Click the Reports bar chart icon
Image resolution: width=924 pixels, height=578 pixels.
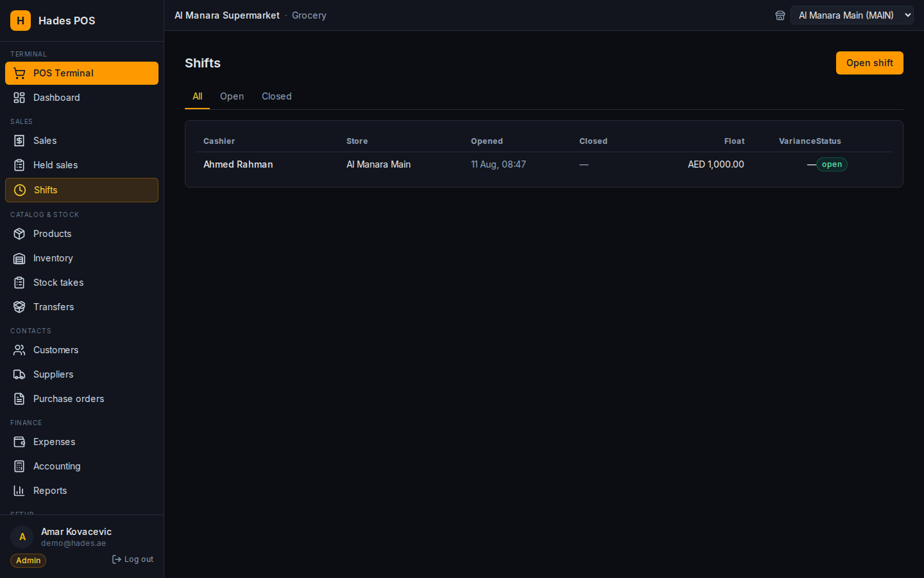19,491
